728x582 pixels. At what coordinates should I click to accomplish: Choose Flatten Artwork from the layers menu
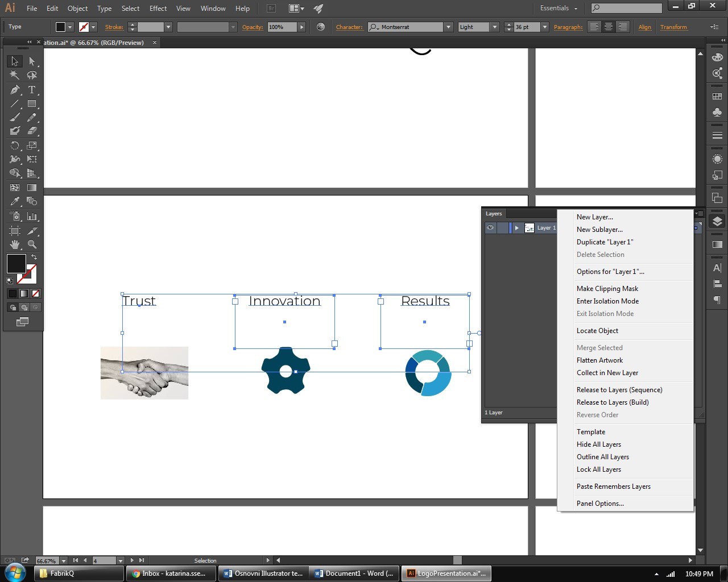pyautogui.click(x=599, y=360)
